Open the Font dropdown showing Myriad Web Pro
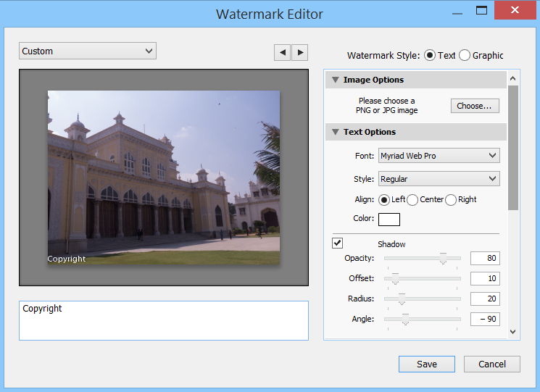Viewport: 540px width, 392px height. (x=439, y=156)
